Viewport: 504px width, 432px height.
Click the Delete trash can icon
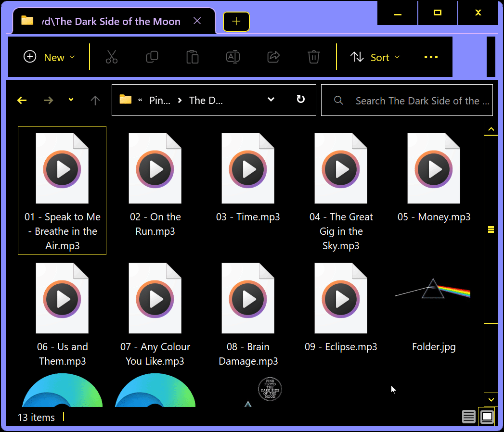pos(314,57)
